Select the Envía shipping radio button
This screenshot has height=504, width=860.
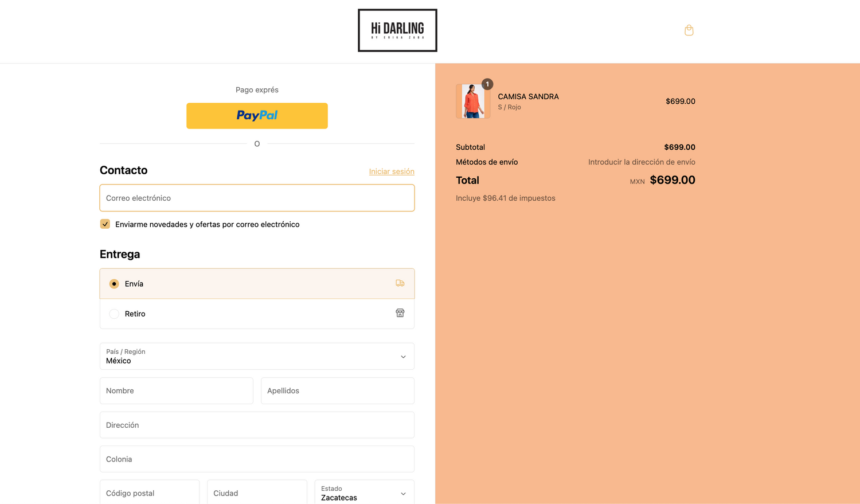pos(114,284)
